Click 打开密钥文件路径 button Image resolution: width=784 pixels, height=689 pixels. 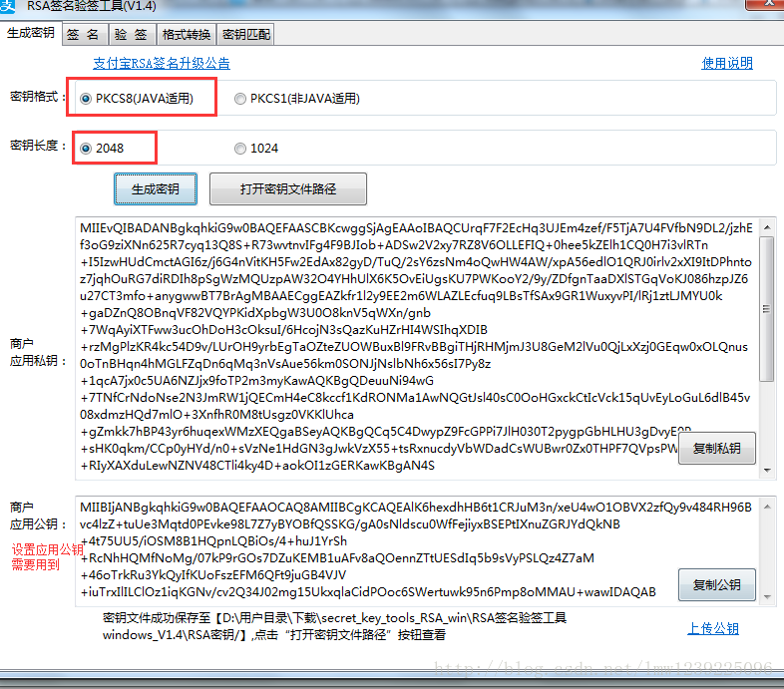coord(288,189)
